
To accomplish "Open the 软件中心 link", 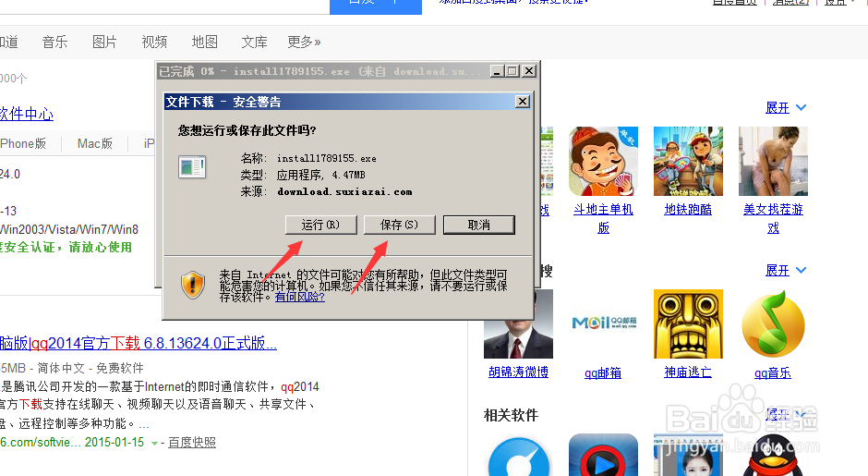I will click(27, 115).
